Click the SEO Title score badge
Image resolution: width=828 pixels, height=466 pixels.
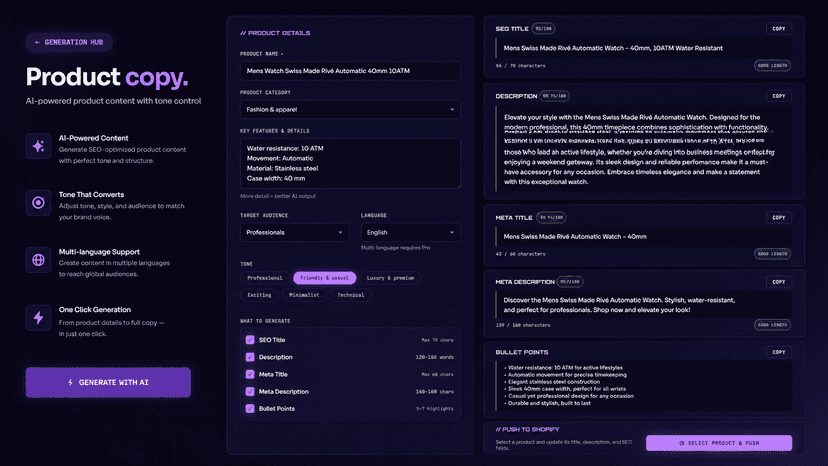(x=543, y=29)
